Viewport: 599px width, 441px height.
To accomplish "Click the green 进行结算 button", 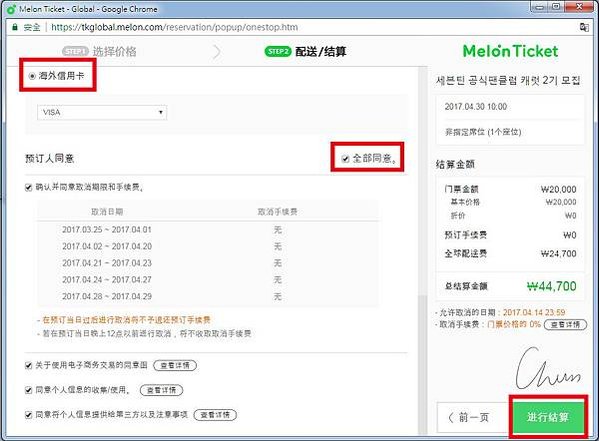I will click(548, 417).
